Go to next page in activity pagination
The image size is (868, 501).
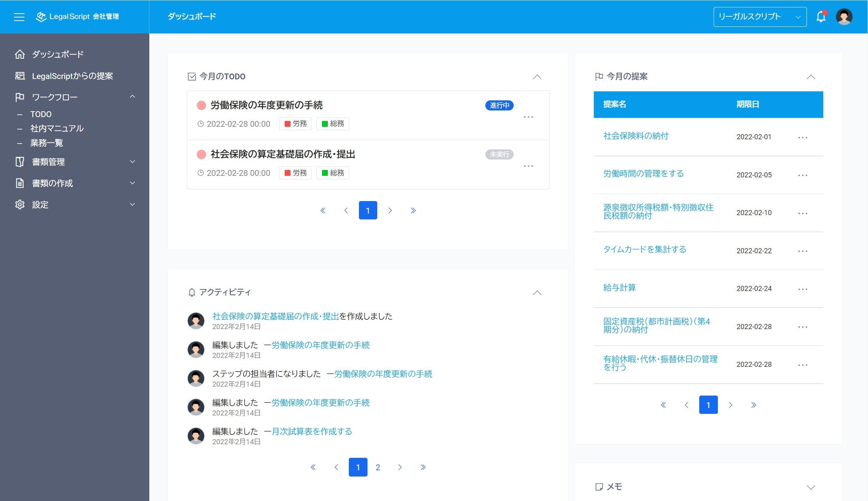[400, 467]
